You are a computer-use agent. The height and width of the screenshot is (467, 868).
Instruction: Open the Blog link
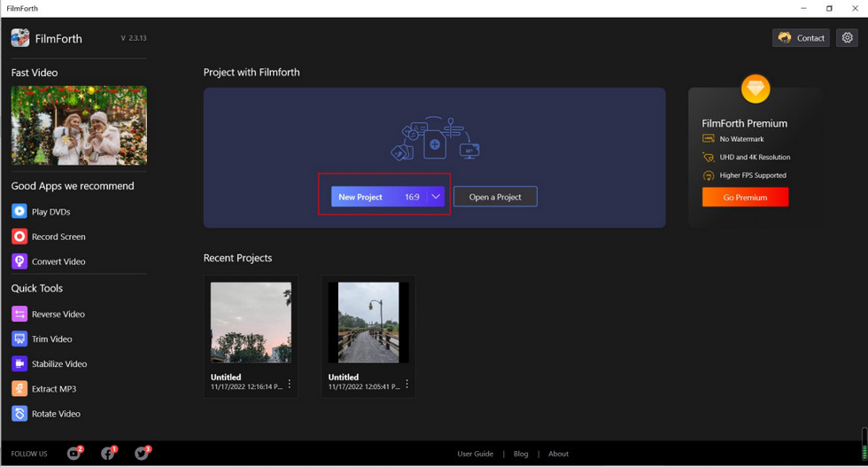click(521, 454)
